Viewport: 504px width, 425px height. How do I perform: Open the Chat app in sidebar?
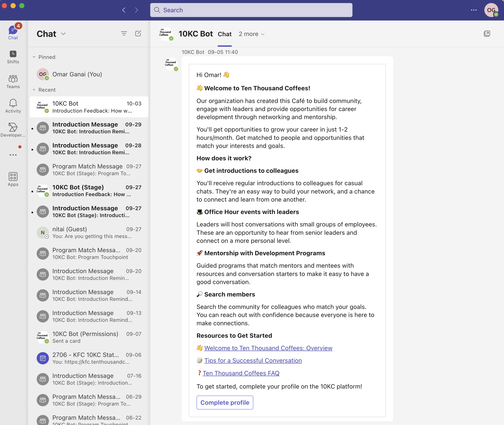pos(13,33)
